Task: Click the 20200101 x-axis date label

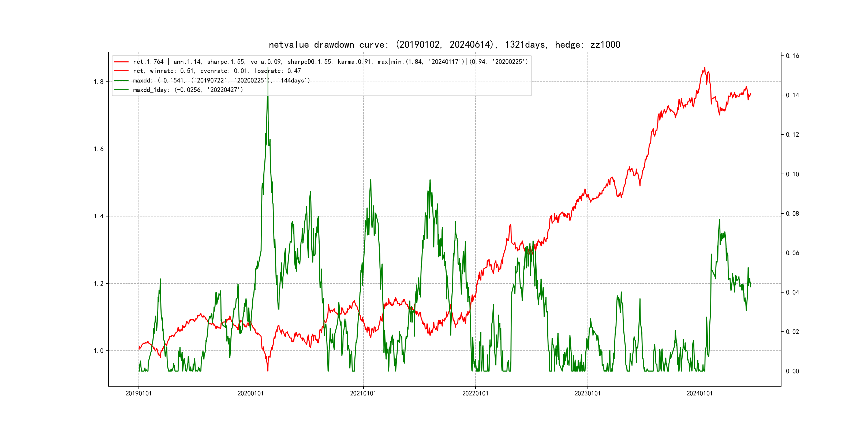Action: [x=251, y=393]
